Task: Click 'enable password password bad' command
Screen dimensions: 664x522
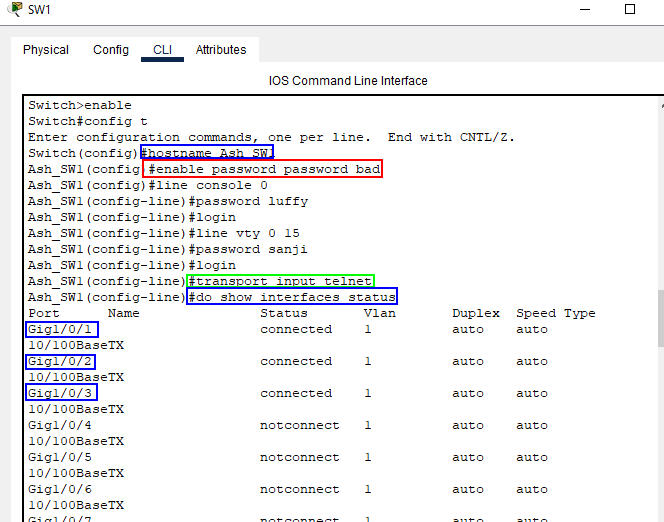Action: click(268, 169)
